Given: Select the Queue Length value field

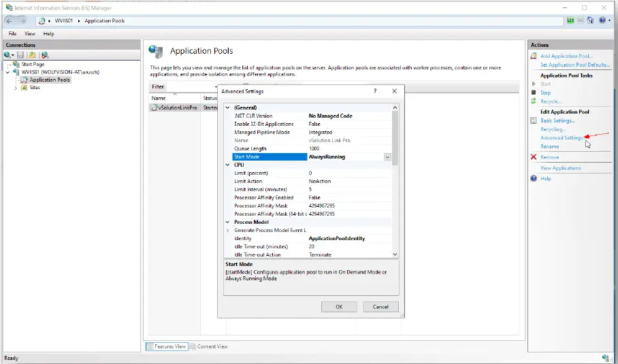Looking at the screenshot, I should [347, 148].
